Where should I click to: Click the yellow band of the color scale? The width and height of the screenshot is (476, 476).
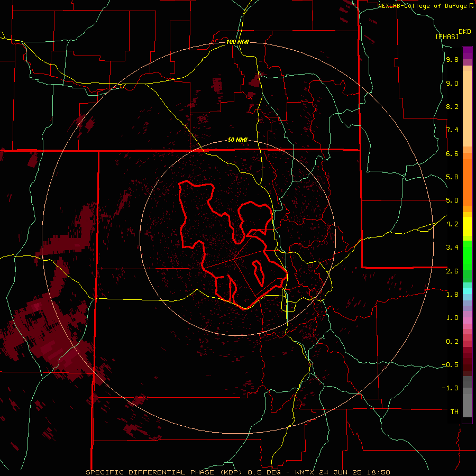pos(467,226)
